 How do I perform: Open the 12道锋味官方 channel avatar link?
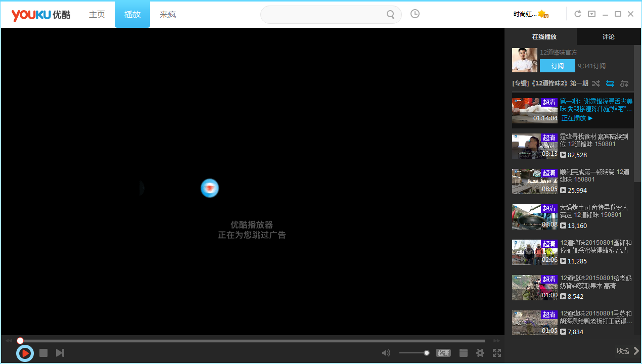tap(524, 60)
